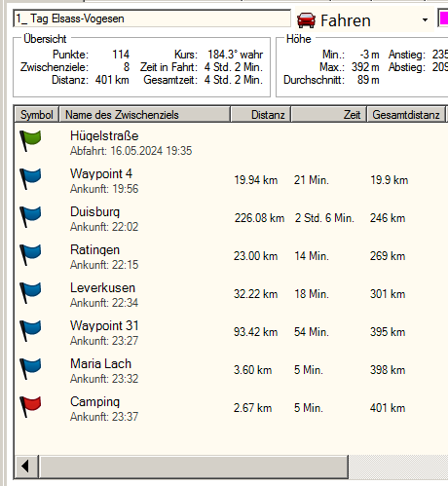
Task: Sort by the Symbol column header
Action: coord(37,115)
